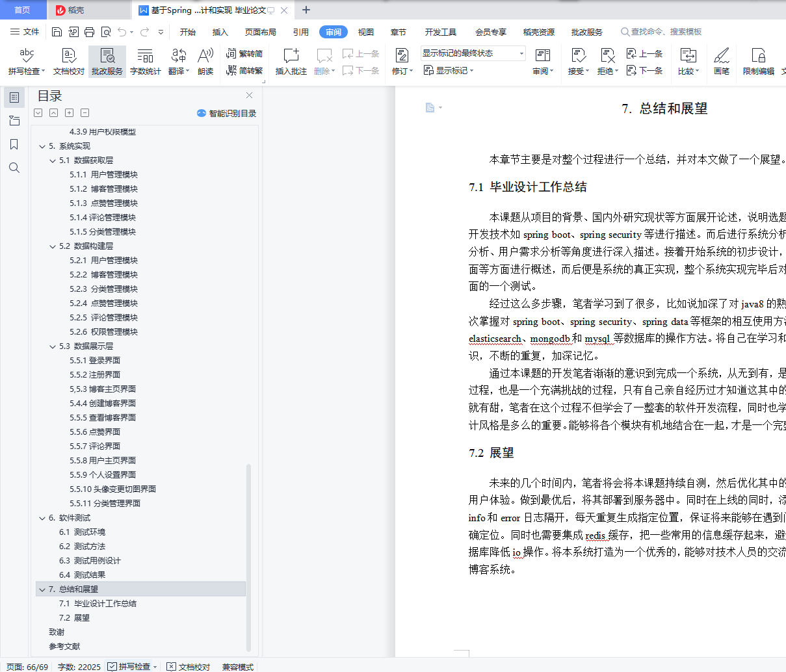The height and width of the screenshot is (672, 786).
Task: Go to 参考文献 in outline
Action: [64, 647]
